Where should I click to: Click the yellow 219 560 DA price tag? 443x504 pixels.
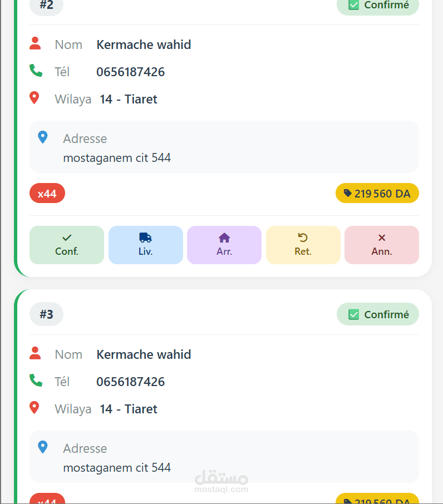[x=377, y=194]
